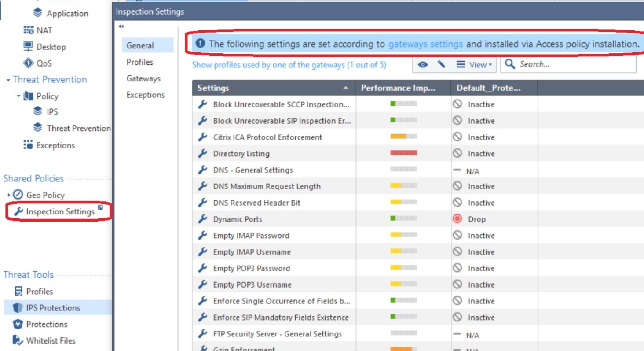Click the wrench icon beside Dynamic Ports
Image resolution: width=644 pixels, height=351 pixels.
(202, 219)
